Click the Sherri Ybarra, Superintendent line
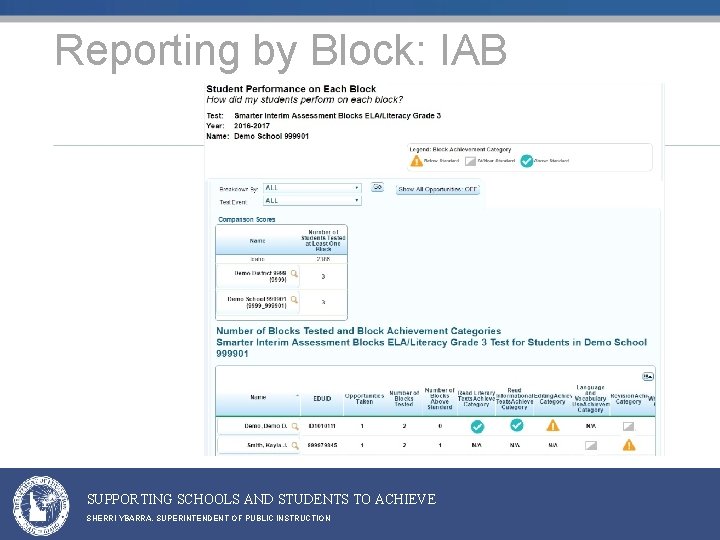720x540 pixels. (x=208, y=518)
